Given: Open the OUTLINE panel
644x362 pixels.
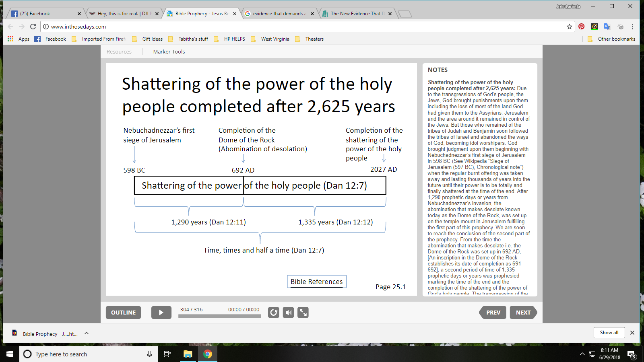Looking at the screenshot, I should pyautogui.click(x=123, y=313).
